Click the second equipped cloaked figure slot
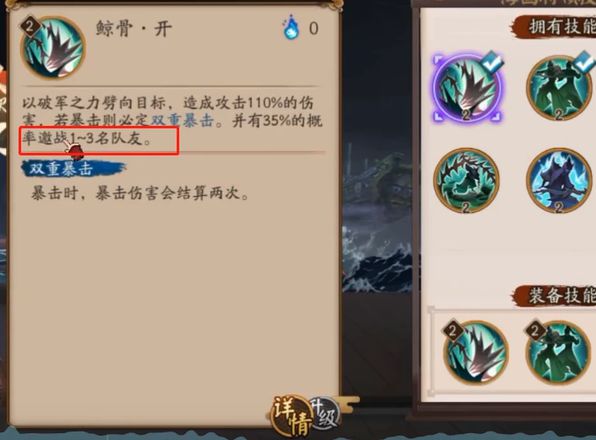The height and width of the screenshot is (440, 596). coord(559,353)
